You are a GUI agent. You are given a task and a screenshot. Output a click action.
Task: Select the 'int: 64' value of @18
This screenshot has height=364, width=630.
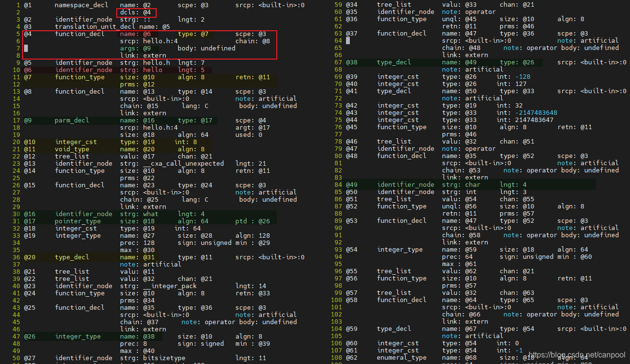coord(187,228)
